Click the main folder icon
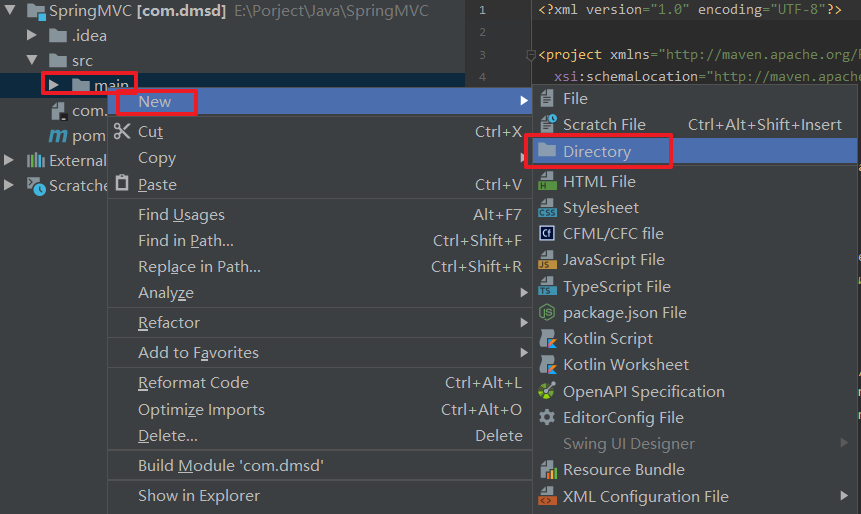Image resolution: width=861 pixels, height=514 pixels. coord(80,85)
